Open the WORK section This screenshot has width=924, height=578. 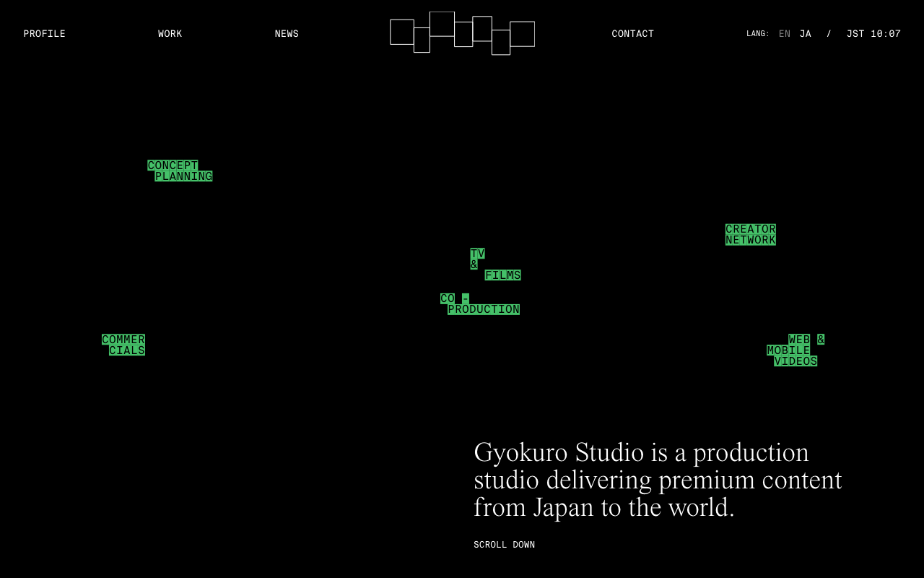point(170,34)
